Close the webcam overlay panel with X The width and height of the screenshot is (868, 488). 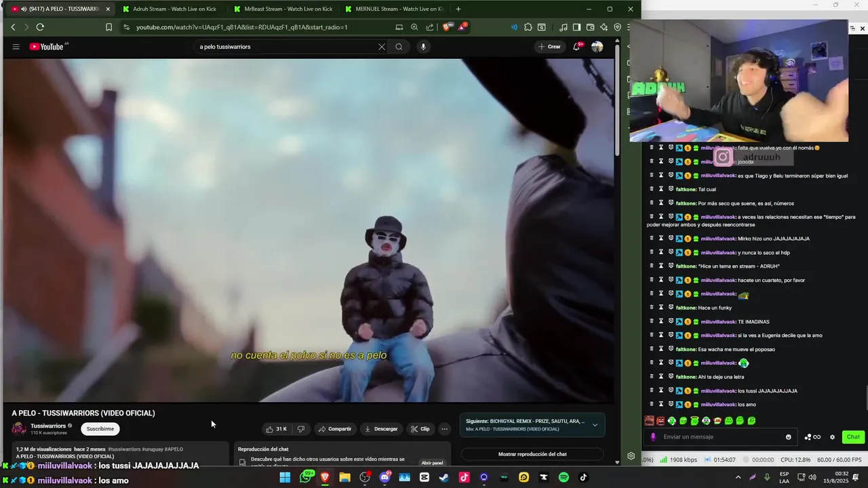click(x=862, y=28)
